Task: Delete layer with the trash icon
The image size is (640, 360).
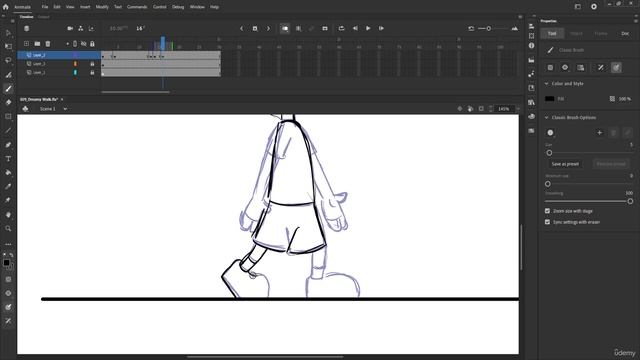Action: point(48,44)
